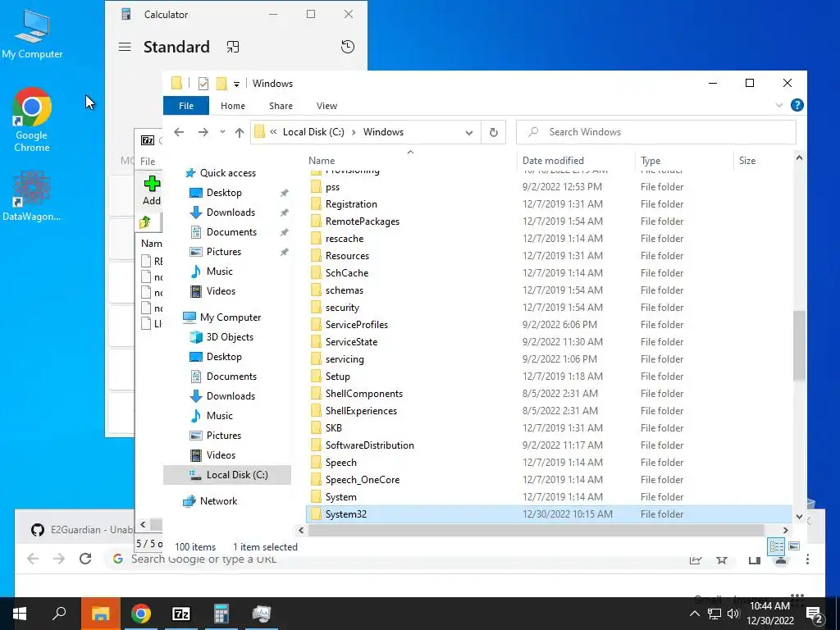Switch to Details view layout icon
The width and height of the screenshot is (840, 630).
776,546
